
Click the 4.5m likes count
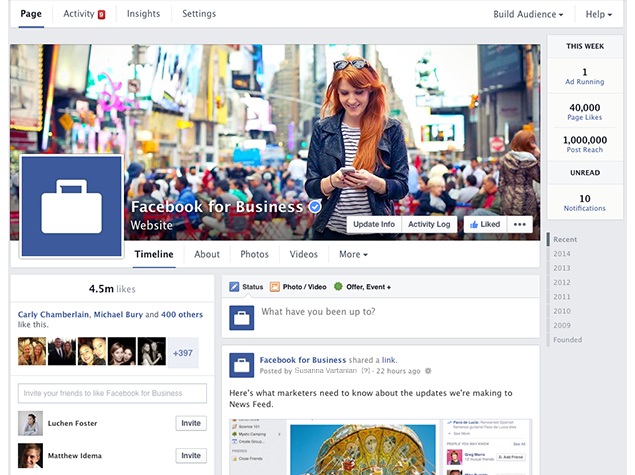pos(112,289)
